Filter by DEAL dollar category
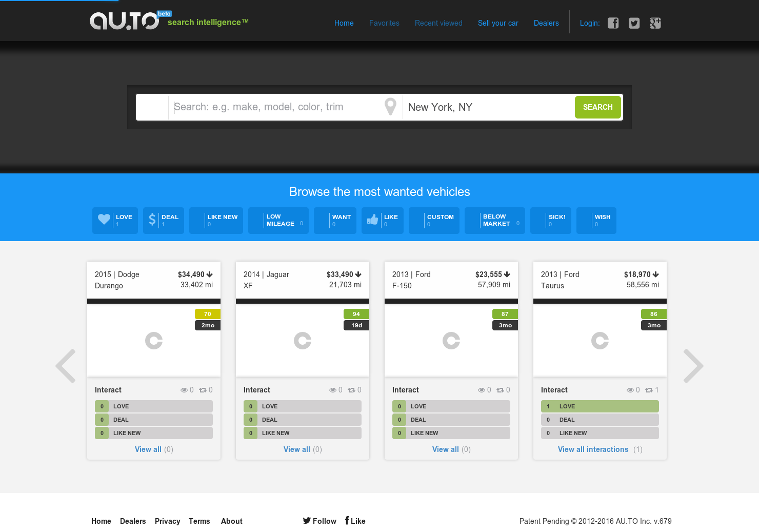Viewport: 759px width, 532px height. click(164, 221)
